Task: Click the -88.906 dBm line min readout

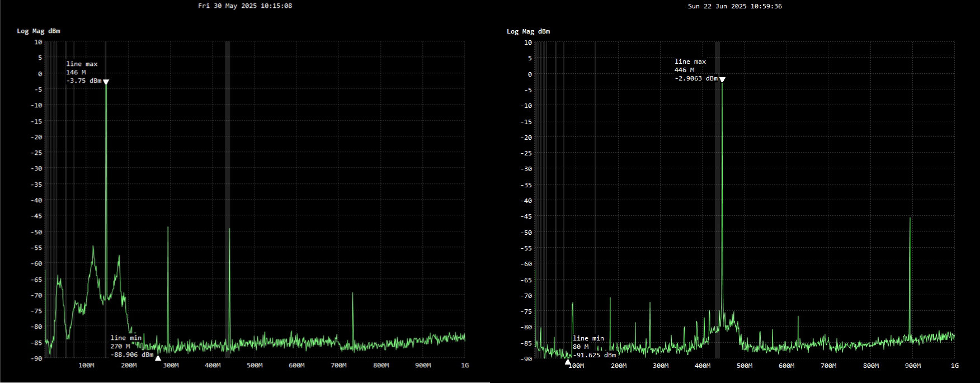Action: (132, 354)
